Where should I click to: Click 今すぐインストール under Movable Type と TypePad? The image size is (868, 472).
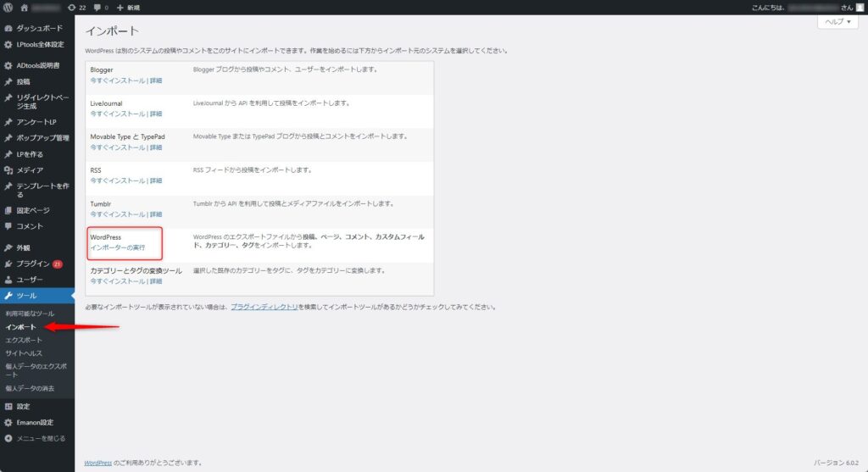click(x=117, y=147)
